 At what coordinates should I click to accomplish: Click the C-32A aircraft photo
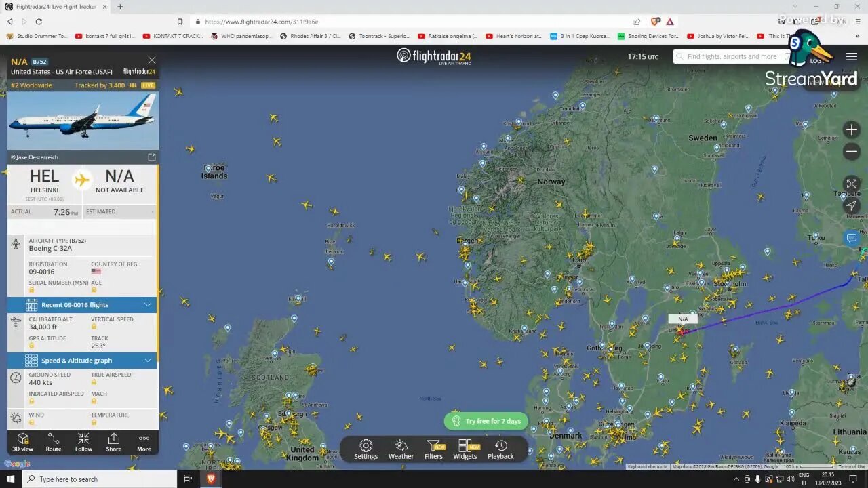coord(83,120)
